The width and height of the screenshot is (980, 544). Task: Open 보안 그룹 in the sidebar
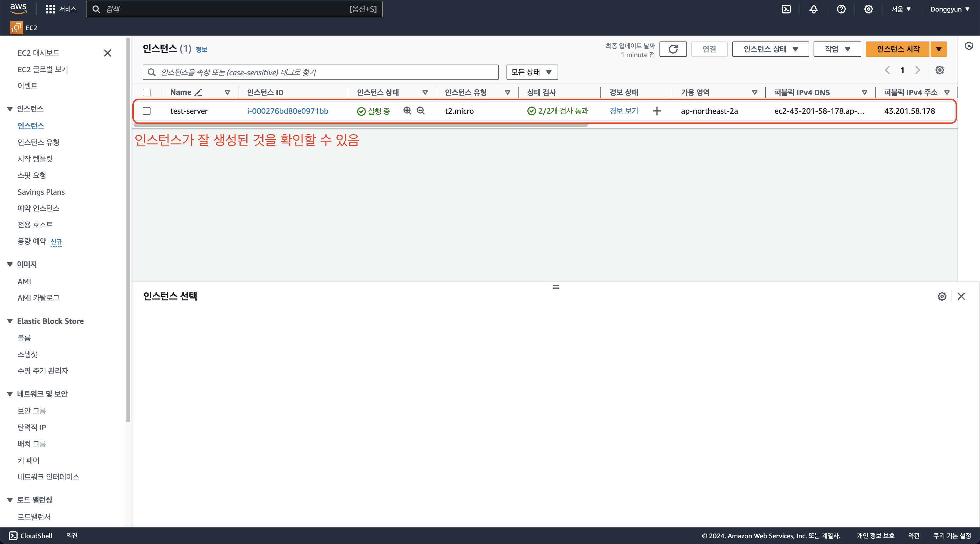pos(32,411)
